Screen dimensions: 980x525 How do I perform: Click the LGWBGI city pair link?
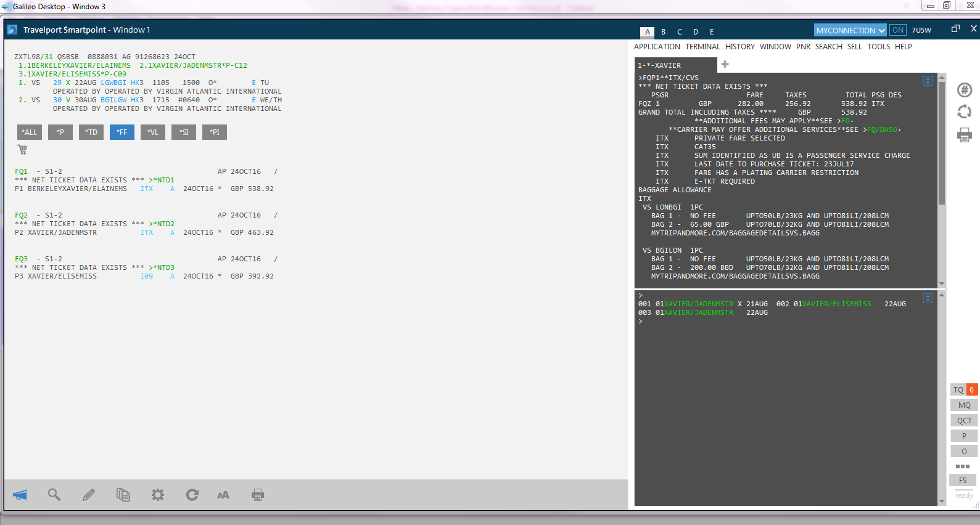coord(113,83)
